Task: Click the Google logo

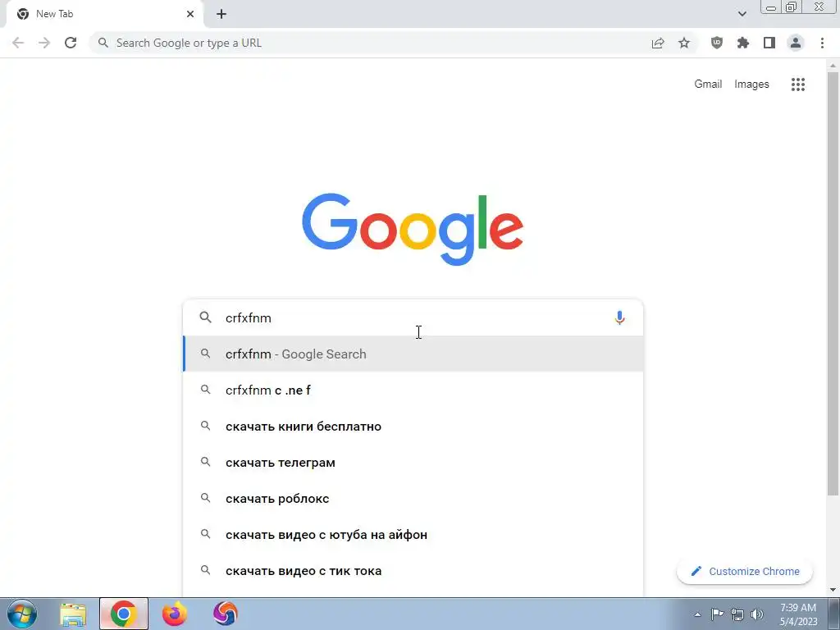Action: [x=413, y=230]
